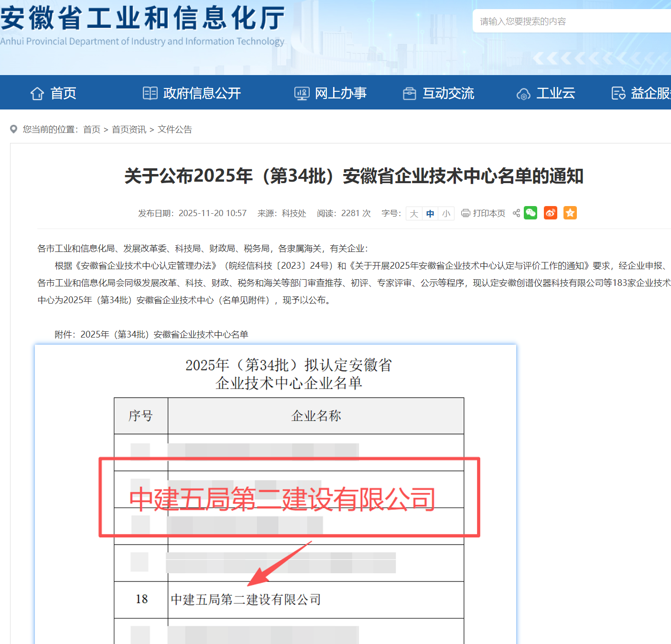This screenshot has height=644, width=671.
Task: Open the 政府信息公开 menu
Action: click(202, 93)
